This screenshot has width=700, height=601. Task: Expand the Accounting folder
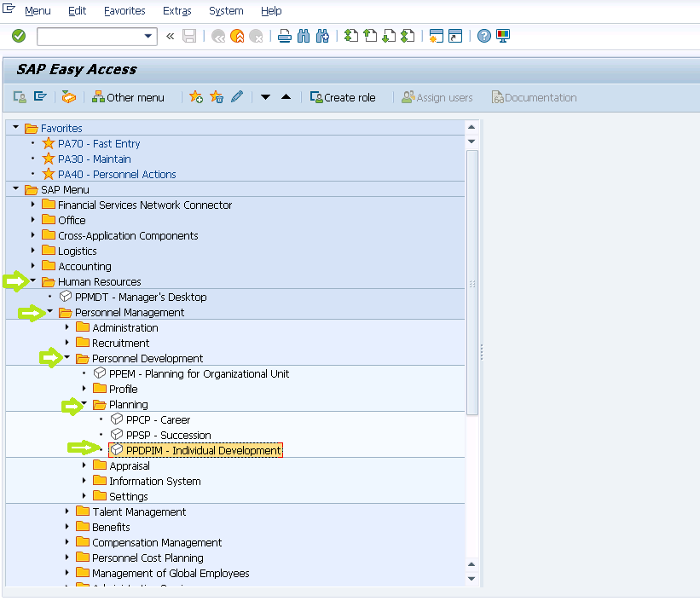click(32, 266)
